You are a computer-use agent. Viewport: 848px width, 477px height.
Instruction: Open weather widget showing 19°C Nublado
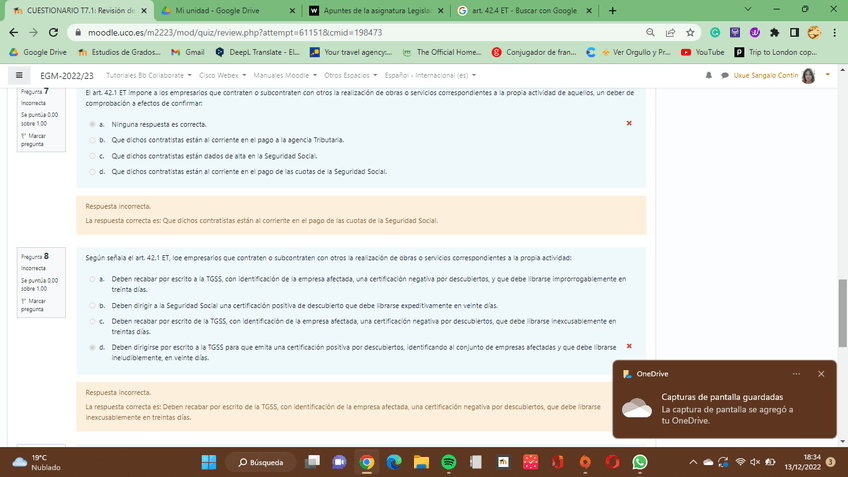pyautogui.click(x=37, y=462)
